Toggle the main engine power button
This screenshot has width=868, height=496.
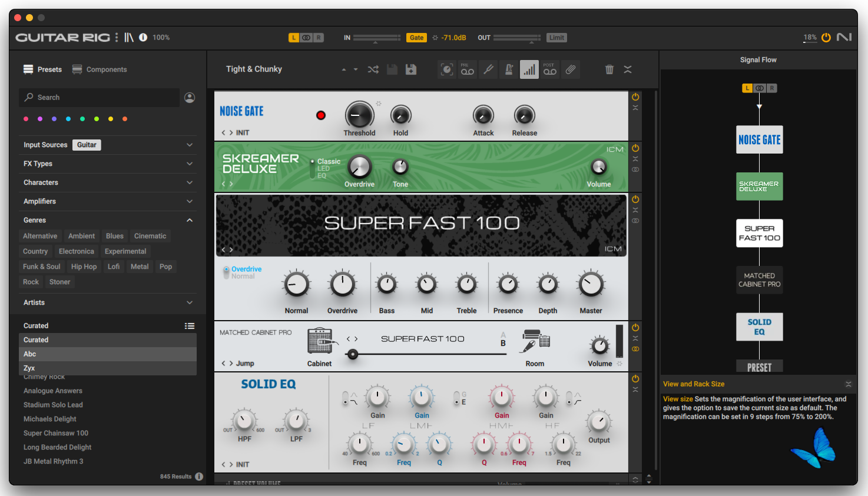[826, 38]
